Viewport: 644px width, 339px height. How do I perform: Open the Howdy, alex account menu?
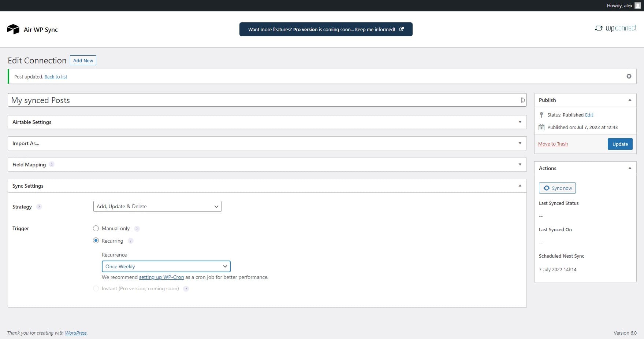[623, 5]
